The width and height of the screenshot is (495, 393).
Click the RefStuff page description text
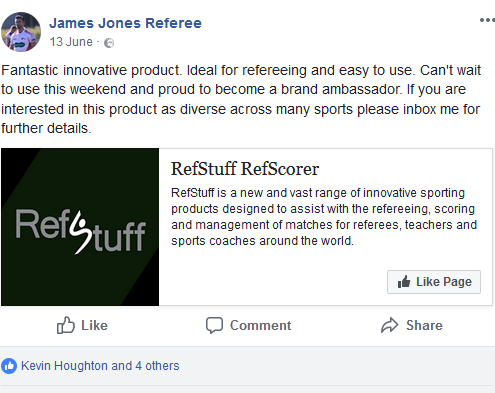coord(324,217)
